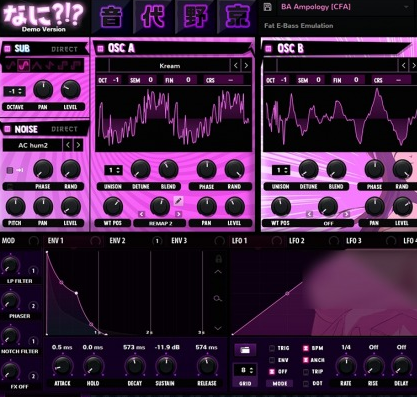Click the LFO RATE knob
This screenshot has width=417, height=397.
coord(346,366)
